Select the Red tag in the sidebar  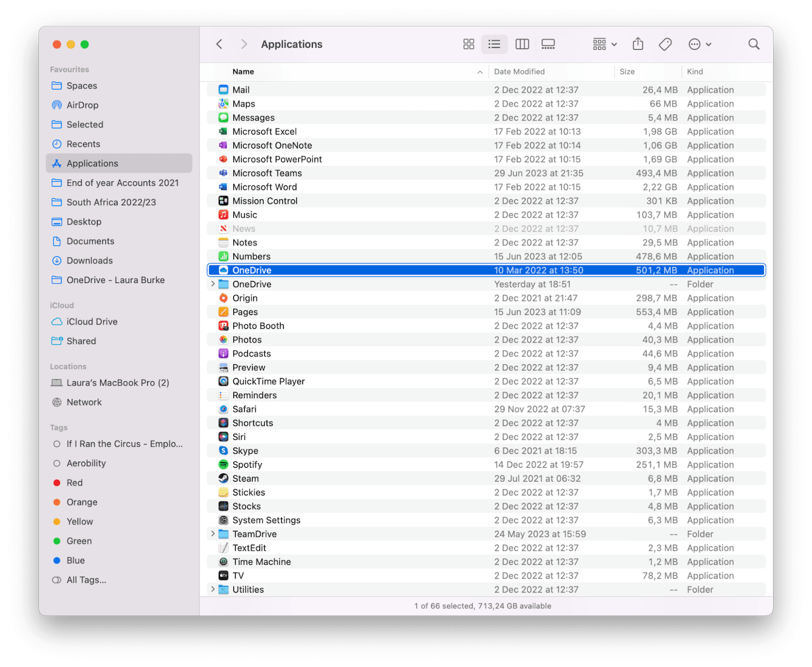point(75,482)
